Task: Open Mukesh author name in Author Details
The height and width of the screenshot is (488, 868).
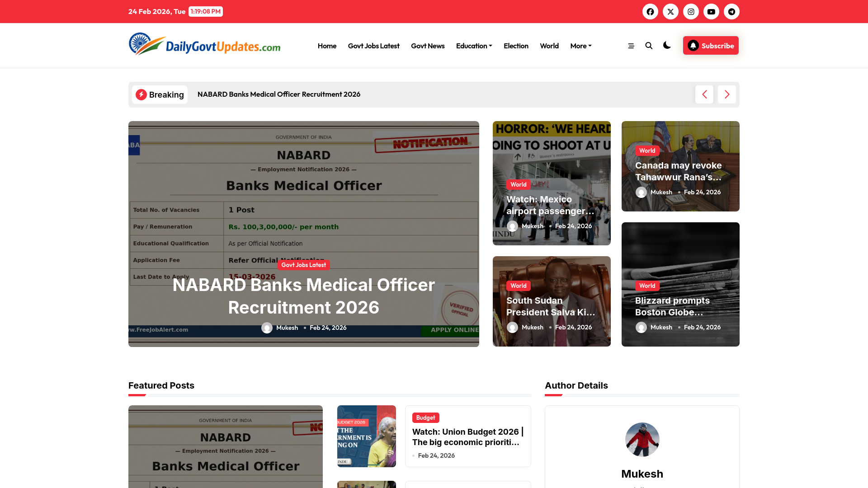Action: [x=642, y=474]
